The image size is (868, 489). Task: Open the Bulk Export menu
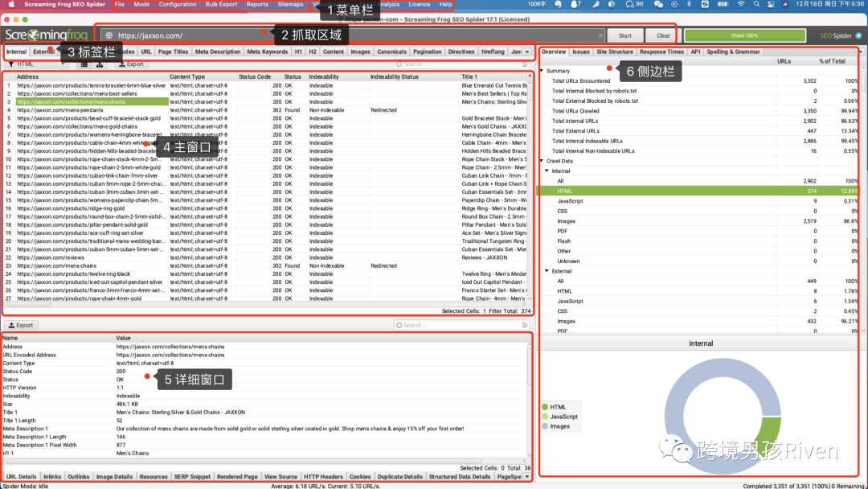coord(222,5)
